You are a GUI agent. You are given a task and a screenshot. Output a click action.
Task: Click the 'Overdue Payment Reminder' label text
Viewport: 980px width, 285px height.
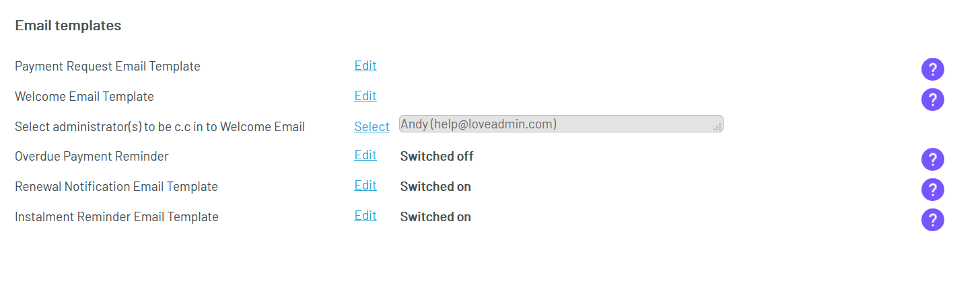tap(92, 157)
